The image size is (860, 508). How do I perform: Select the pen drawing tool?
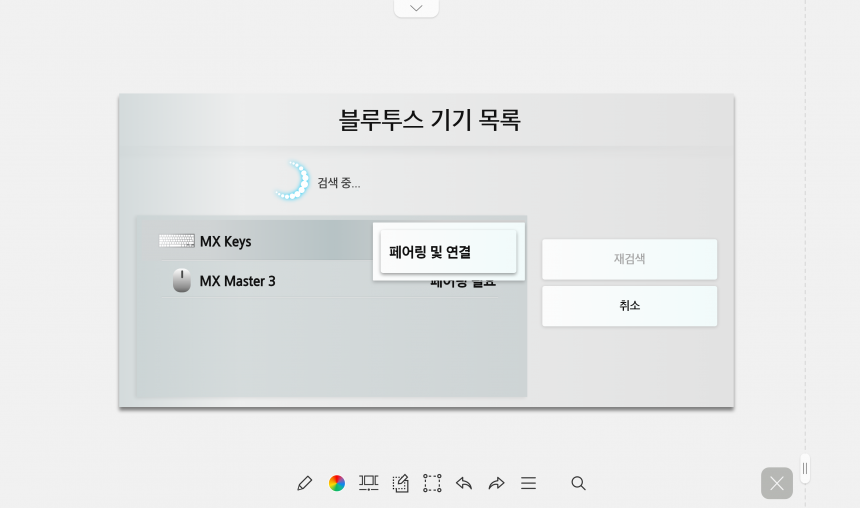[x=304, y=483]
